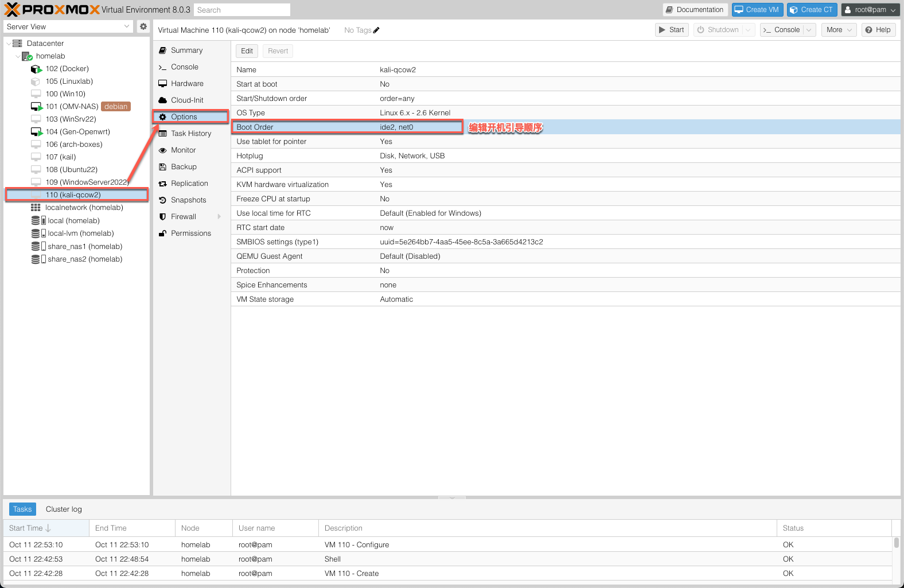Select the Shell task entry
Viewport: 904px width, 588px height.
click(x=447, y=559)
